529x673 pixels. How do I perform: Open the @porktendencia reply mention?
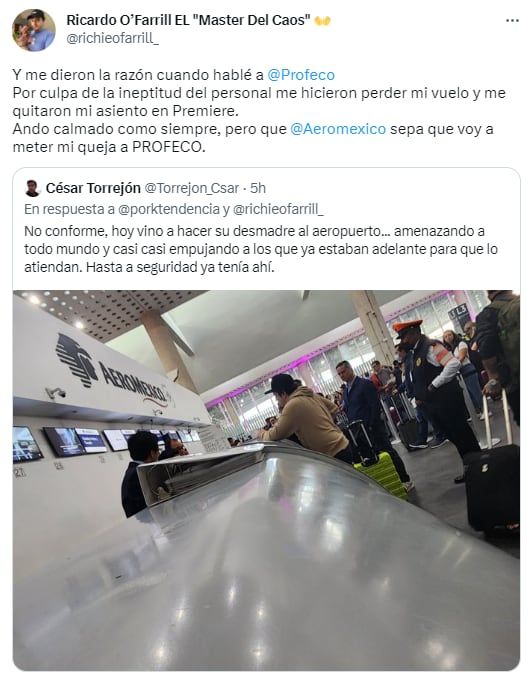[x=169, y=209]
